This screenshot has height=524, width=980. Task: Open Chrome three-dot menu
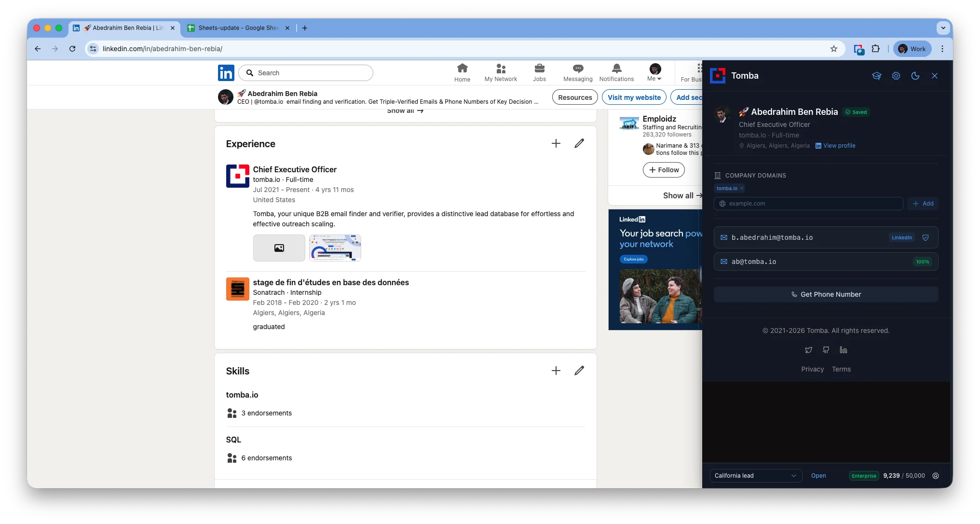point(942,49)
